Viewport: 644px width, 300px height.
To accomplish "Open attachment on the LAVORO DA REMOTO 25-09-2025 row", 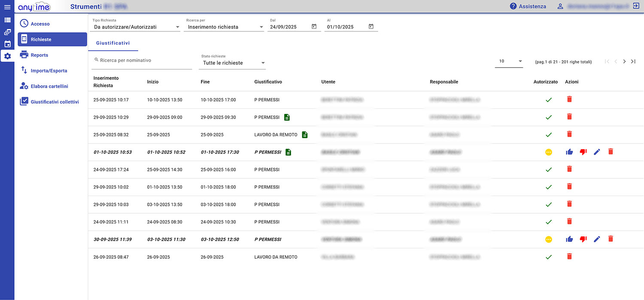I will coord(304,135).
